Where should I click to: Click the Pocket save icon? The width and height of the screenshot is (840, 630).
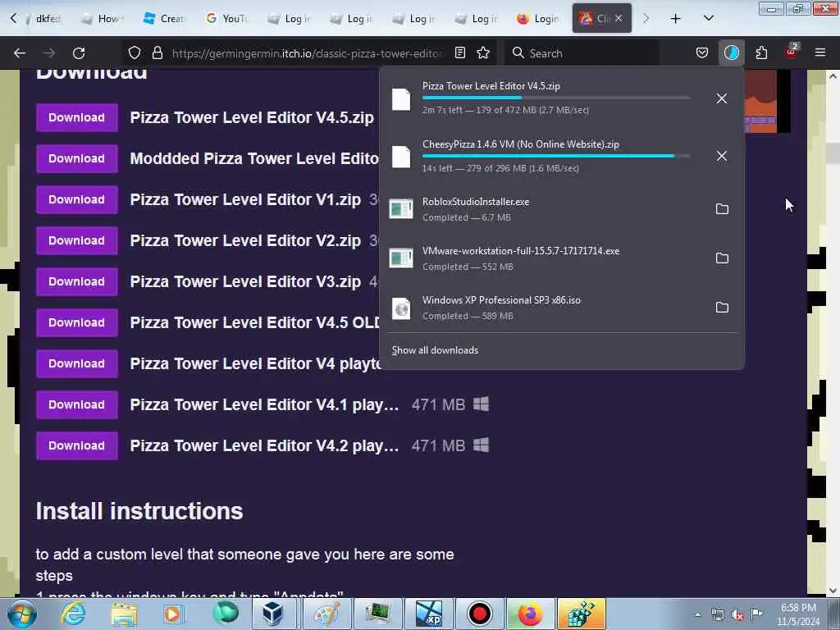(x=702, y=52)
